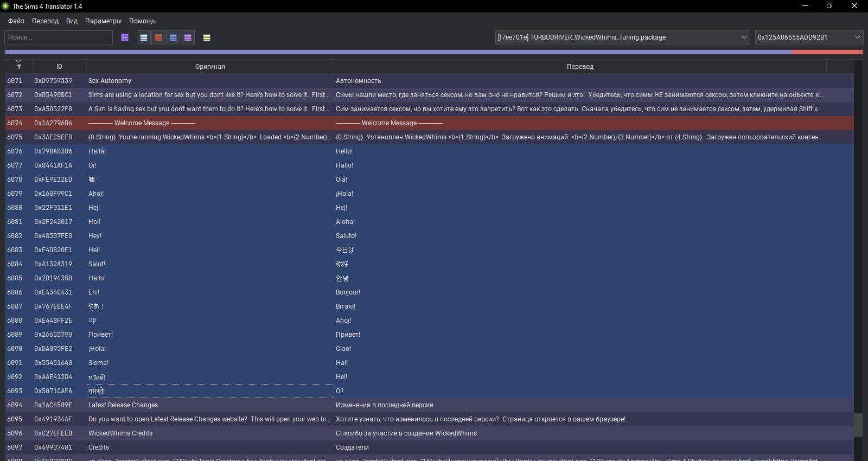The width and height of the screenshot is (868, 461).
Task: Click the Перевод column header
Action: pos(580,67)
